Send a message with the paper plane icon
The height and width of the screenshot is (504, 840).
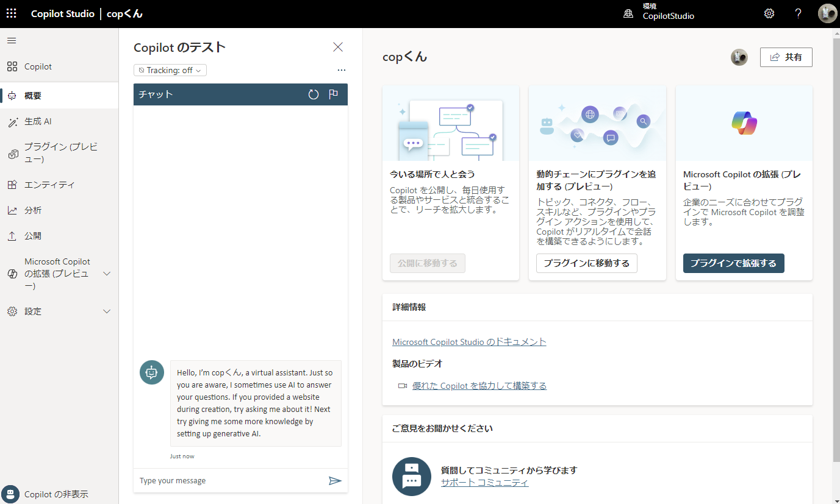coord(335,480)
